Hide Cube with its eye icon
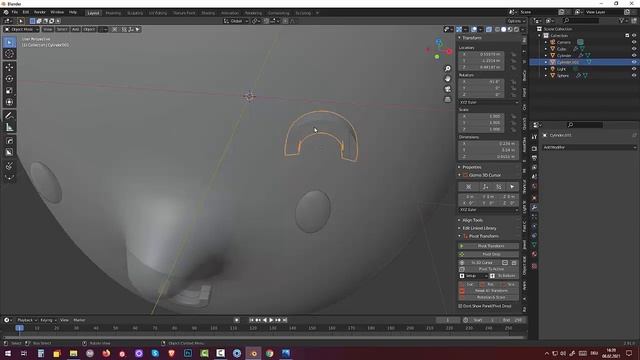640x360 pixels. 634,49
